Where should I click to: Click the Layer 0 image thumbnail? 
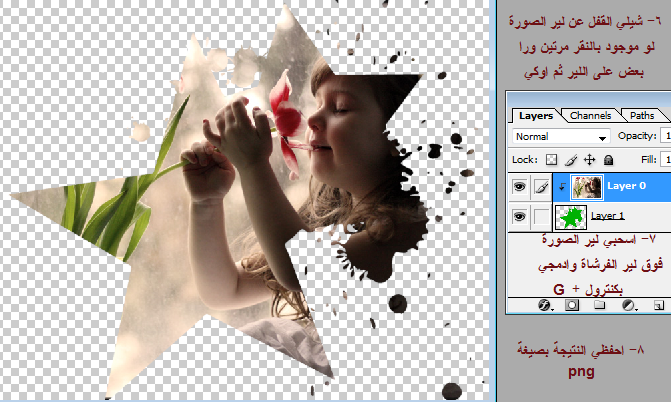point(584,186)
